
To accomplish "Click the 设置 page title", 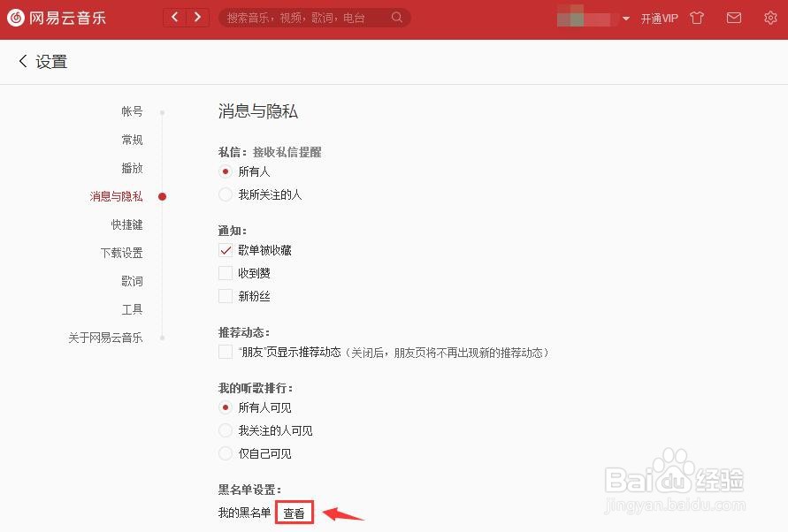I will coord(51,62).
